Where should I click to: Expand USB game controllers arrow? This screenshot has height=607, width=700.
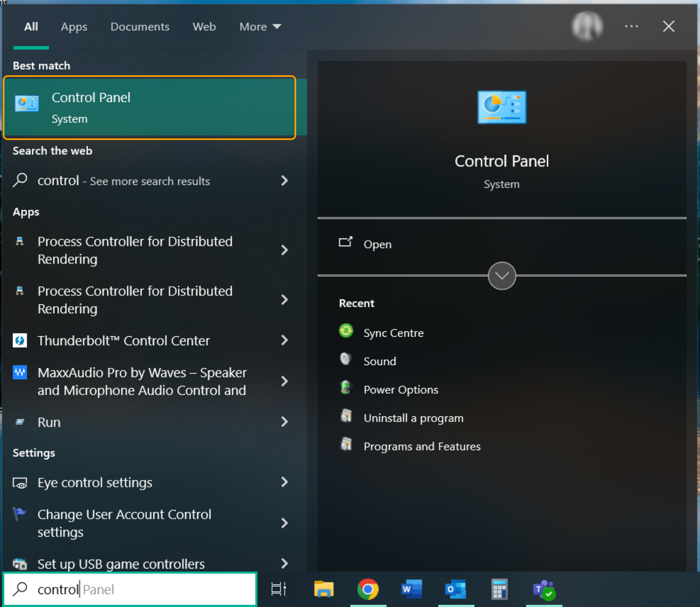pyautogui.click(x=284, y=563)
